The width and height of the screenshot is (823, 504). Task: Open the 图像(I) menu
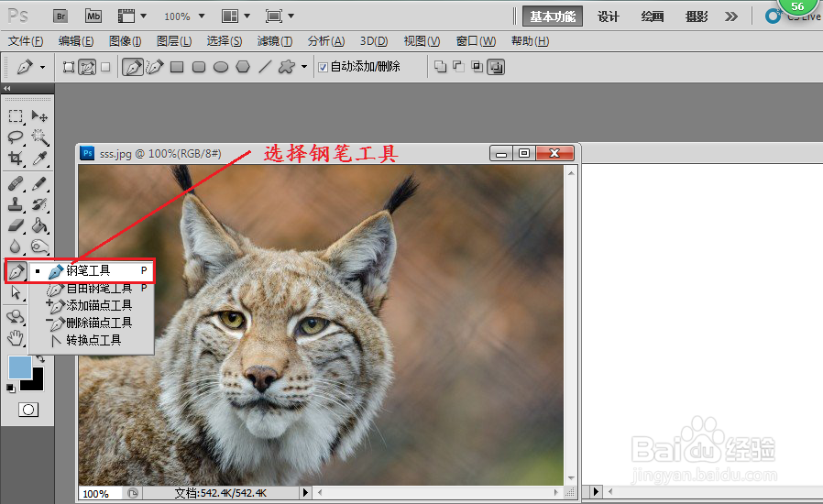[125, 41]
